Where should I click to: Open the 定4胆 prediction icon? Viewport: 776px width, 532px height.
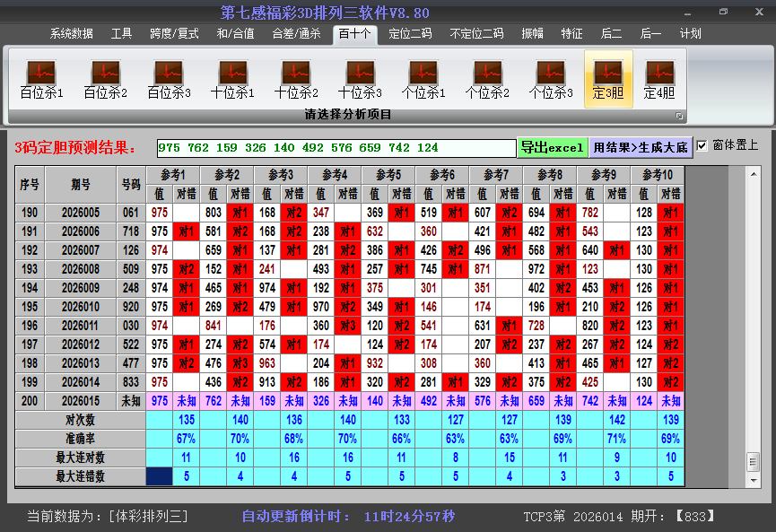(x=659, y=79)
